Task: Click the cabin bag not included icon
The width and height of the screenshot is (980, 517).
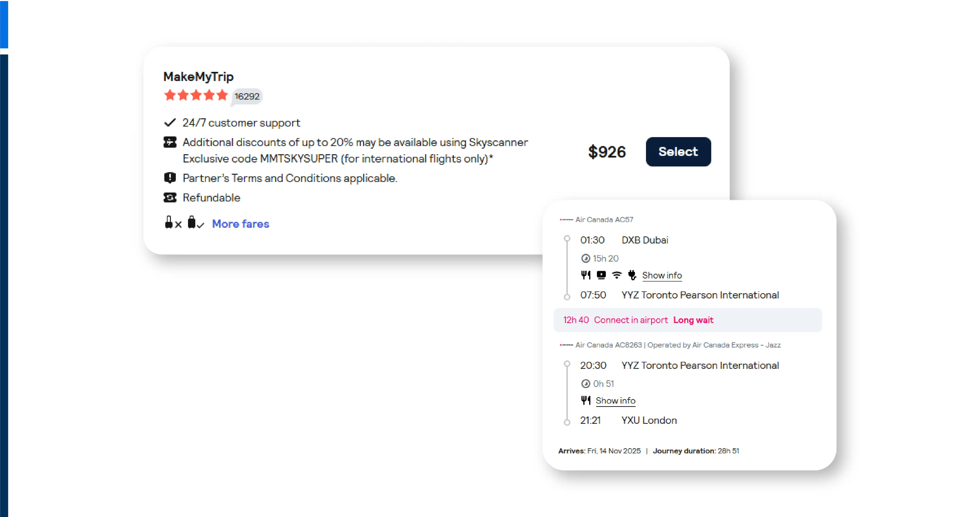Action: point(172,223)
